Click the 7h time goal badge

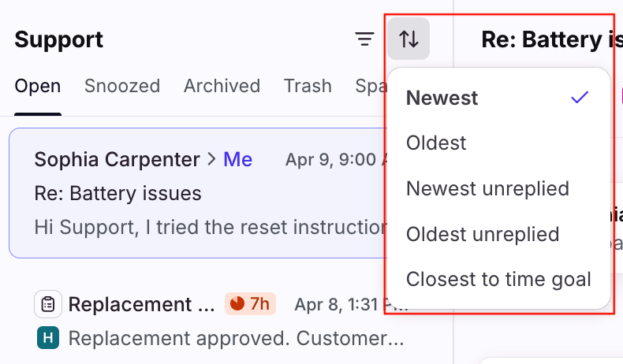tap(250, 304)
